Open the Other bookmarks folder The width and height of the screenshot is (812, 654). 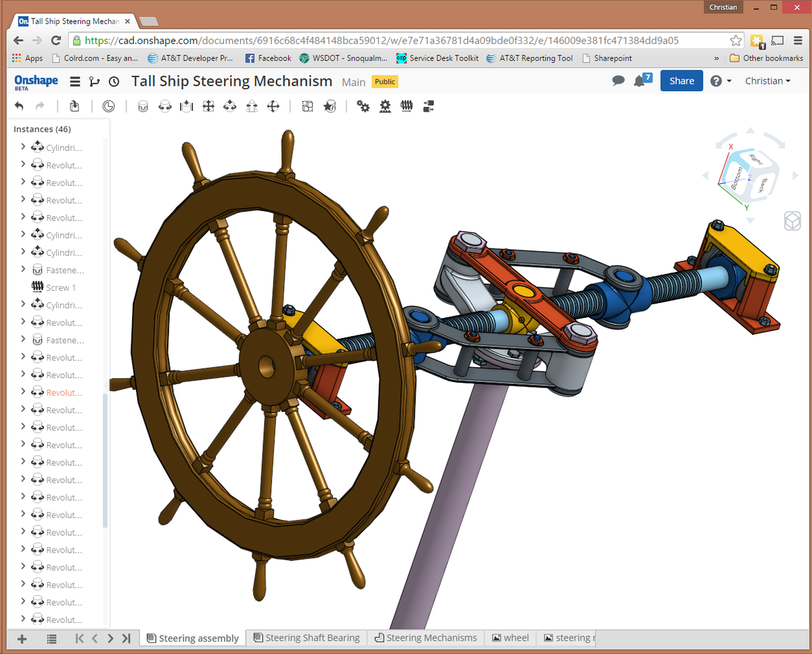[x=767, y=58]
